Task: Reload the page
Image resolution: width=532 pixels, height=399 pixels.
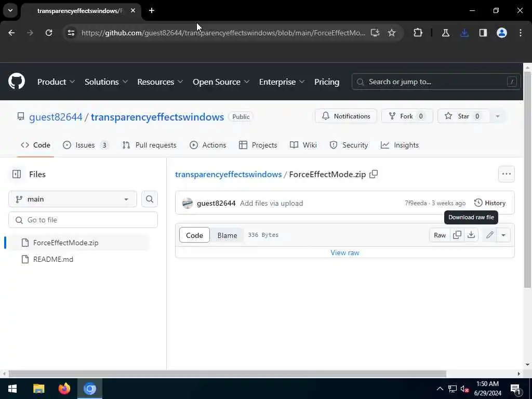Action: [x=49, y=33]
